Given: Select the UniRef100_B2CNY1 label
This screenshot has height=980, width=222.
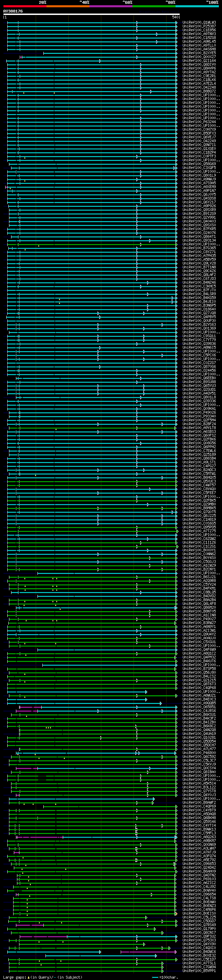Looking at the screenshot, I should pyautogui.click(x=199, y=569).
